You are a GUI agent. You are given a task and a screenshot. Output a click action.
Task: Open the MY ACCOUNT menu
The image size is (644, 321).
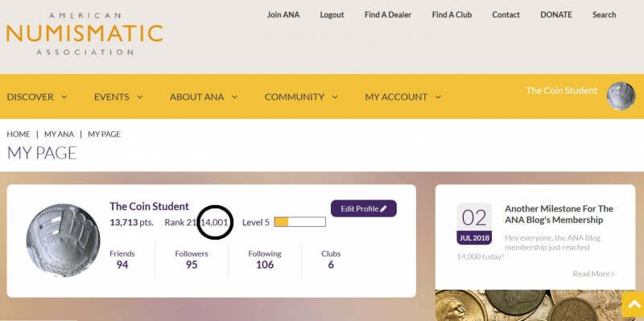pos(403,97)
